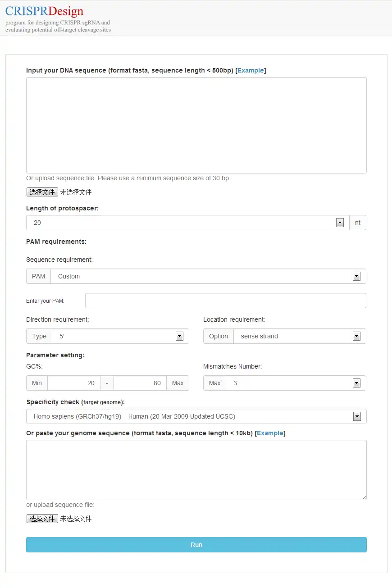Click inside the DNA sequence text area
Image resolution: width=392 pixels, height=588 pixels.
196,125
